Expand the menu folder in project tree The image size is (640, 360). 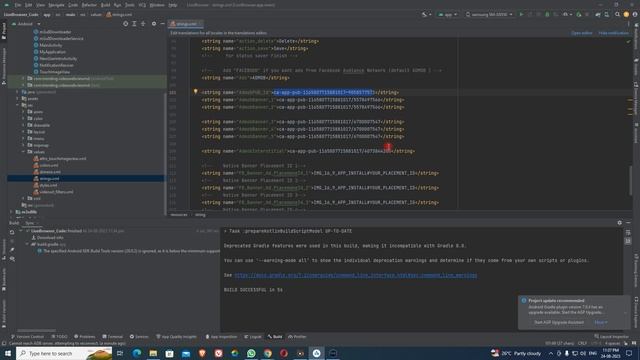tap(24, 138)
